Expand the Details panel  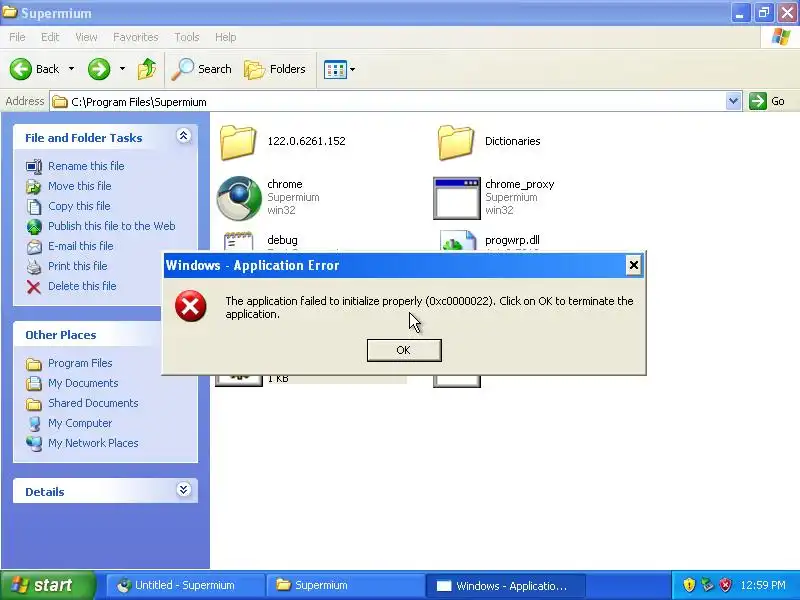tap(184, 490)
